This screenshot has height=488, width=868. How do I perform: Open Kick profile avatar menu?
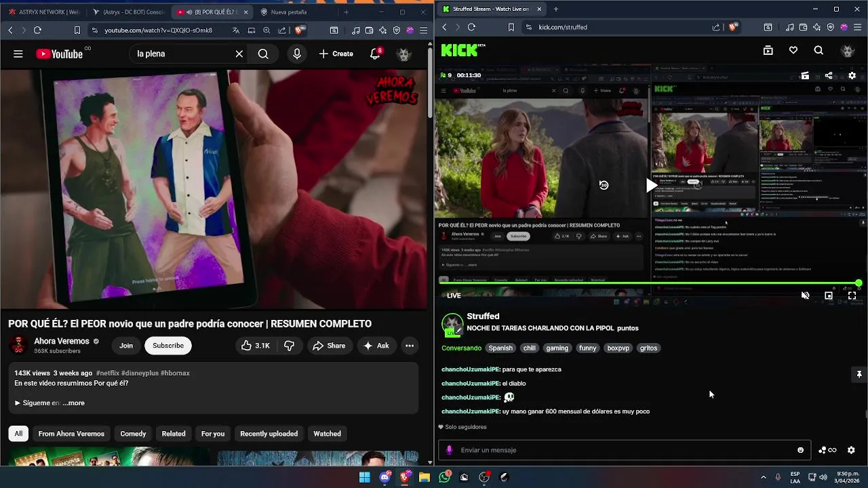tap(847, 50)
